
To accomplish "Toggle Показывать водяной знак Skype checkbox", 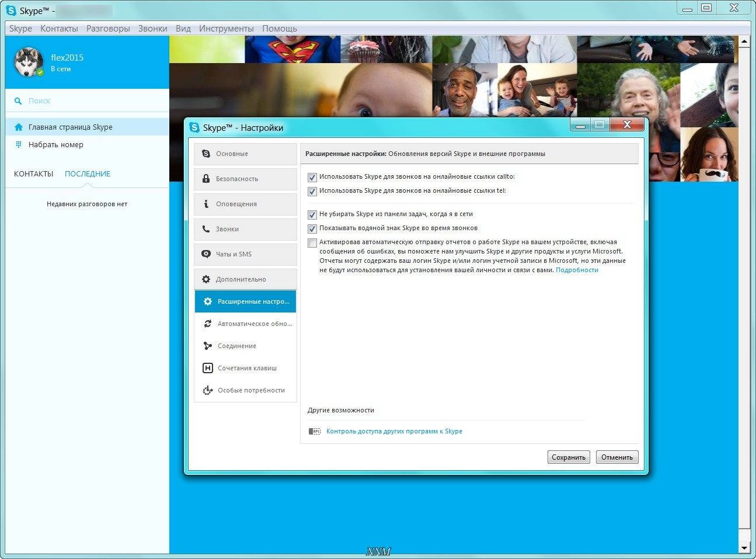I will click(x=312, y=228).
